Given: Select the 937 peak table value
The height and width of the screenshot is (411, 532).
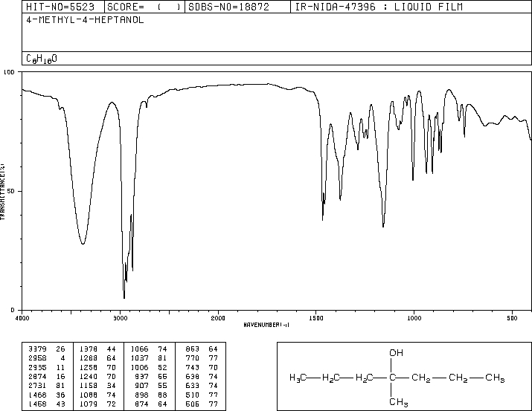Looking at the screenshot, I should [x=151, y=376].
